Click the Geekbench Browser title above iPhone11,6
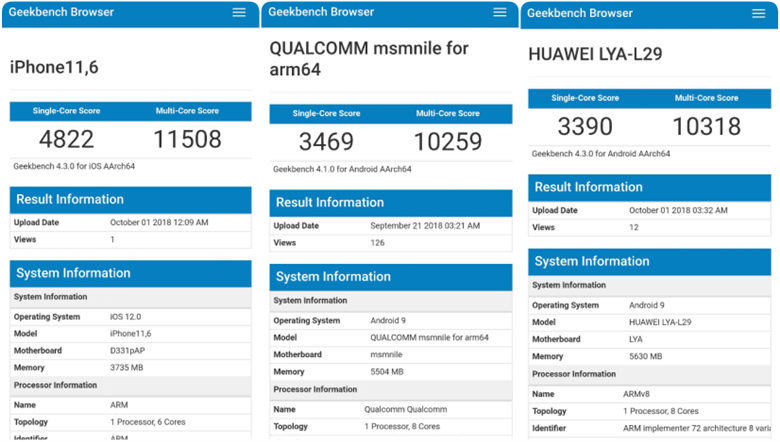The width and height of the screenshot is (780, 442). [x=61, y=13]
